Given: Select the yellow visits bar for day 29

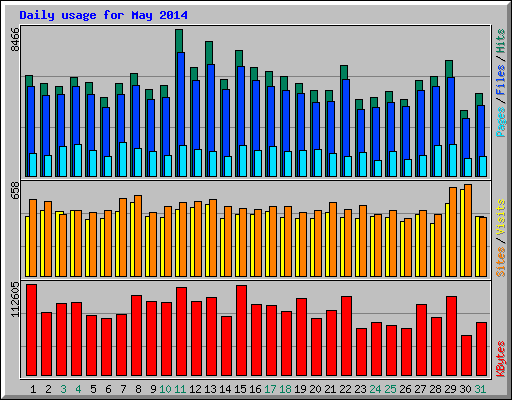Looking at the screenshot, I should click(447, 240).
